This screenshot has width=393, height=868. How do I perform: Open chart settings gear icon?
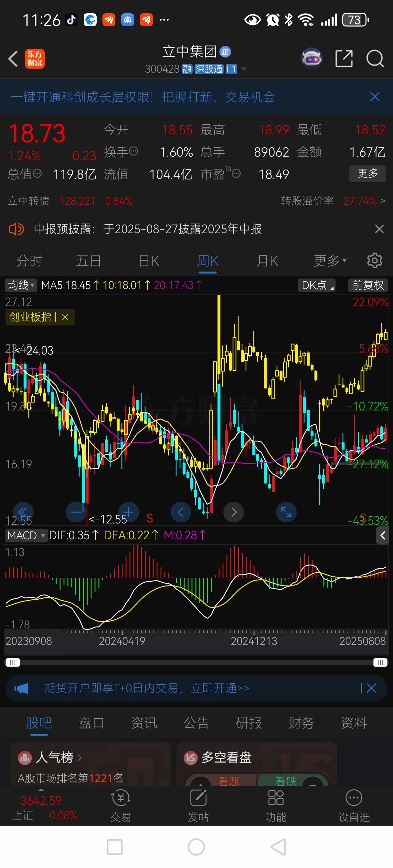coord(375,261)
